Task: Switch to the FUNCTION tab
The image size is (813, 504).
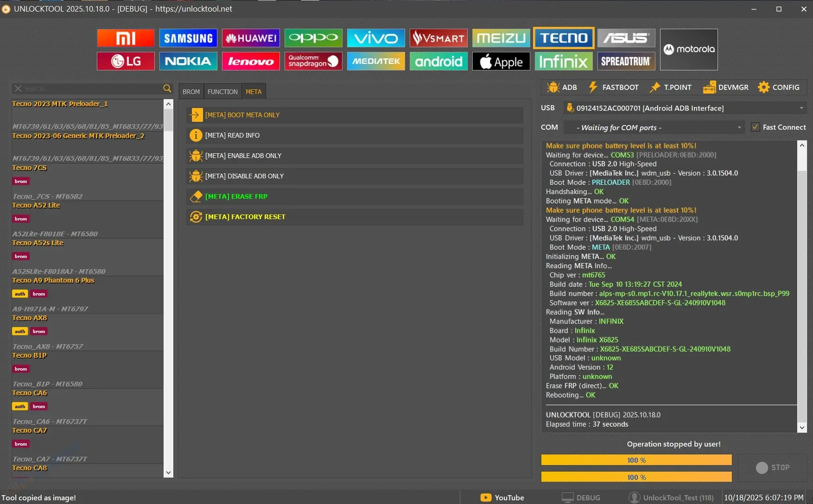Action: (x=222, y=91)
